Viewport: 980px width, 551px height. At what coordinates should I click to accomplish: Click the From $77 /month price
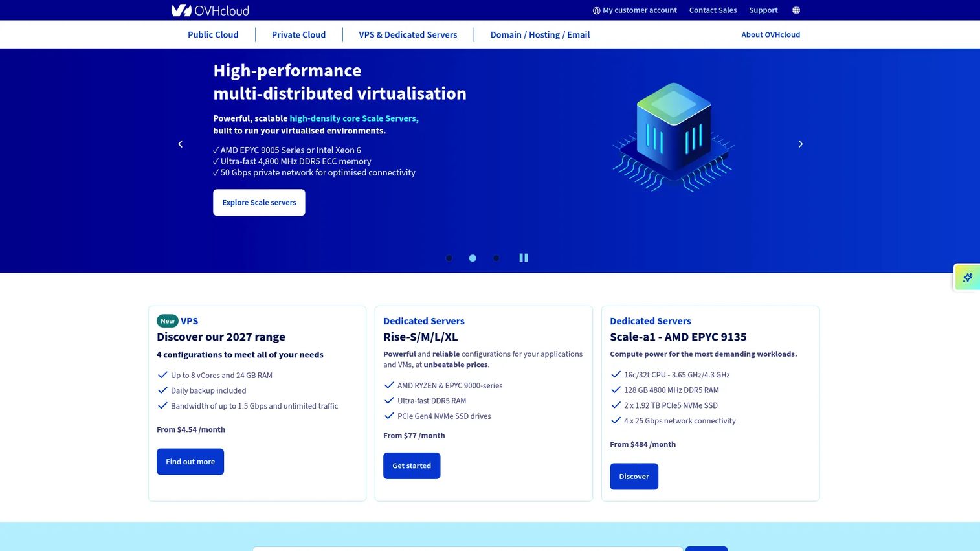pos(414,436)
